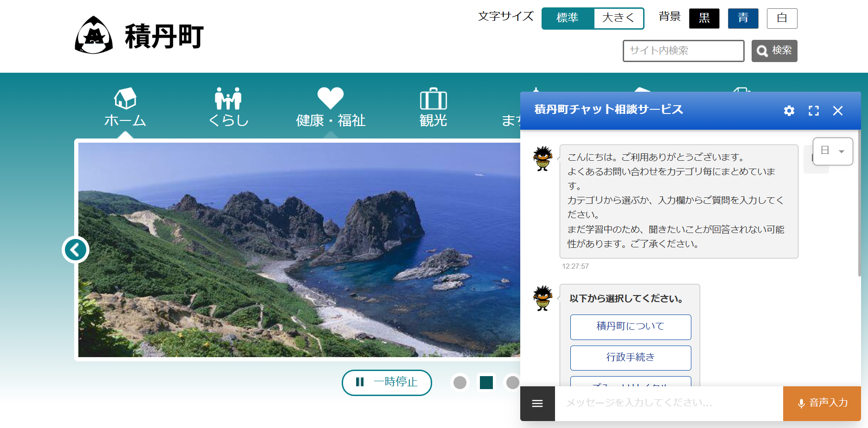868x428 pixels.
Task: Select 積丹町について category in chat
Action: click(630, 327)
